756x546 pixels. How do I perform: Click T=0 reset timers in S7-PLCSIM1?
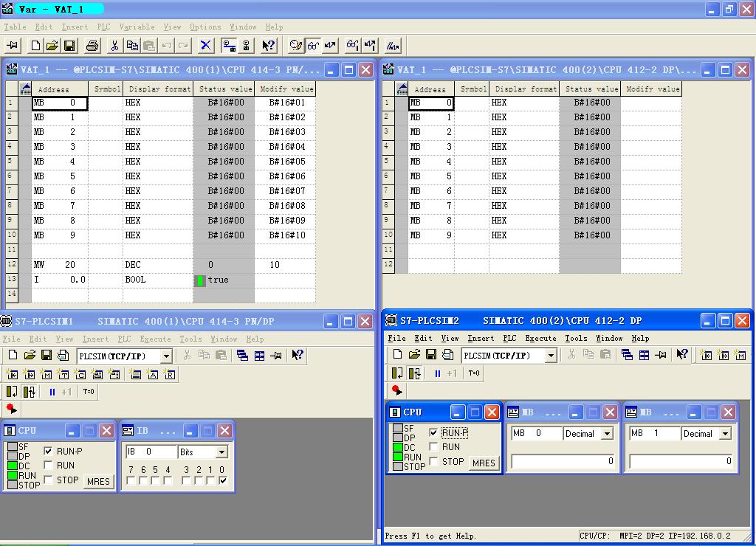(89, 392)
